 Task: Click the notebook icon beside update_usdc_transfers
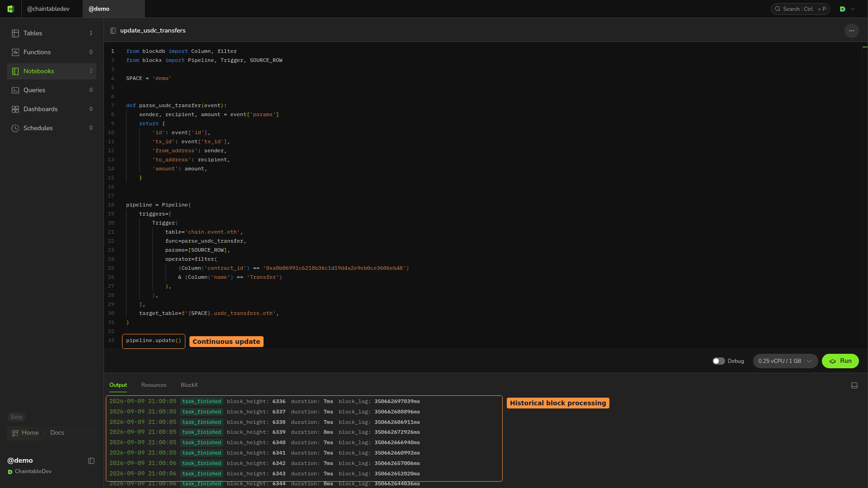tap(113, 31)
